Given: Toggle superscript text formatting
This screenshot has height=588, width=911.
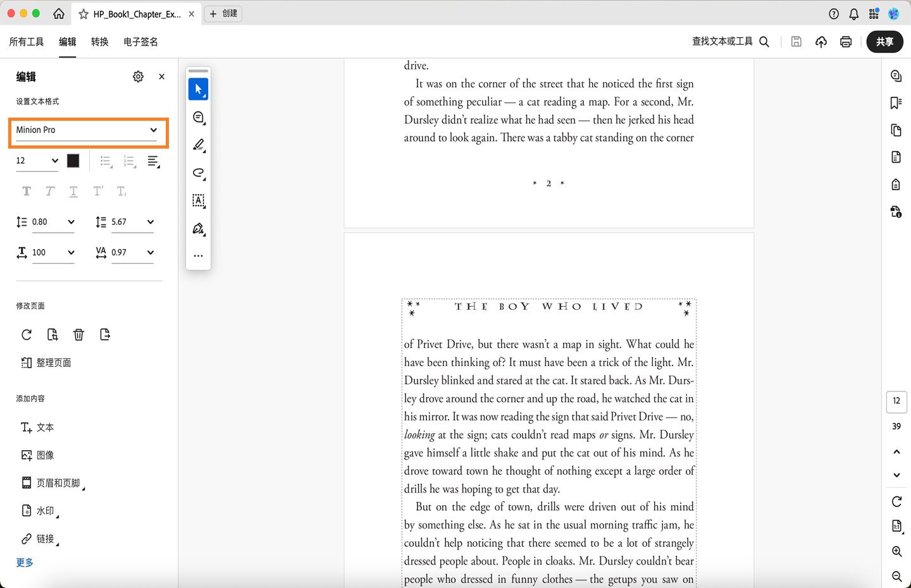Looking at the screenshot, I should click(x=97, y=192).
